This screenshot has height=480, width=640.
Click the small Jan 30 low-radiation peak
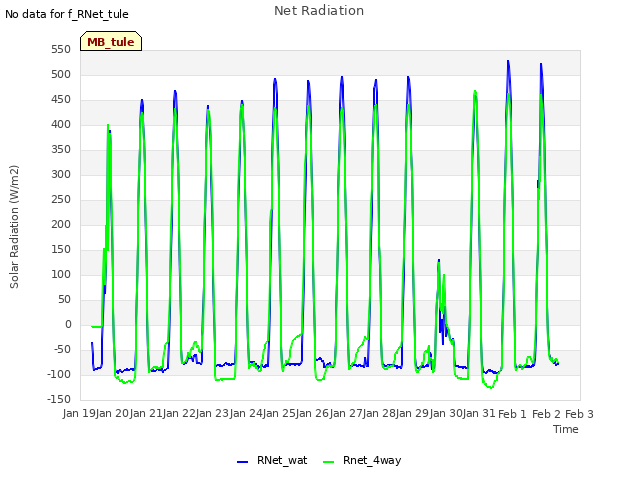click(x=439, y=260)
